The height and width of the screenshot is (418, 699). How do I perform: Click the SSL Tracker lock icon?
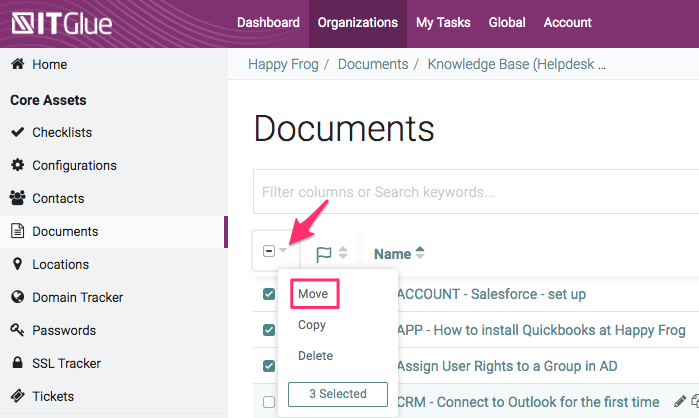coord(17,363)
